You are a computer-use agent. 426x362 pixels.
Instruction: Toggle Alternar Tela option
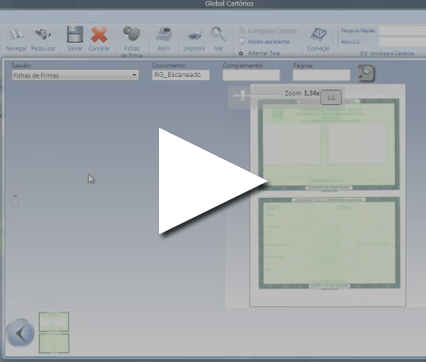coord(260,53)
